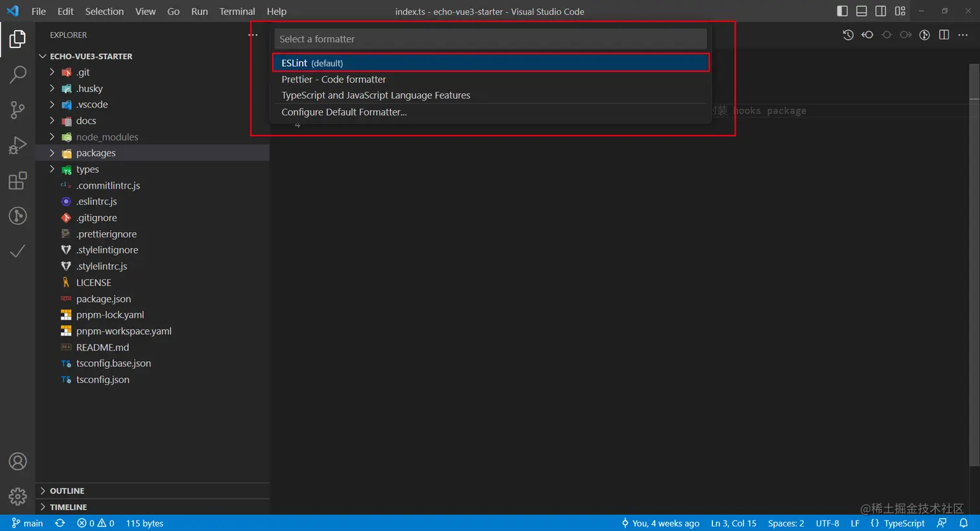980x531 pixels.
Task: Click the UTF-8 encoding indicator
Action: pos(828,523)
